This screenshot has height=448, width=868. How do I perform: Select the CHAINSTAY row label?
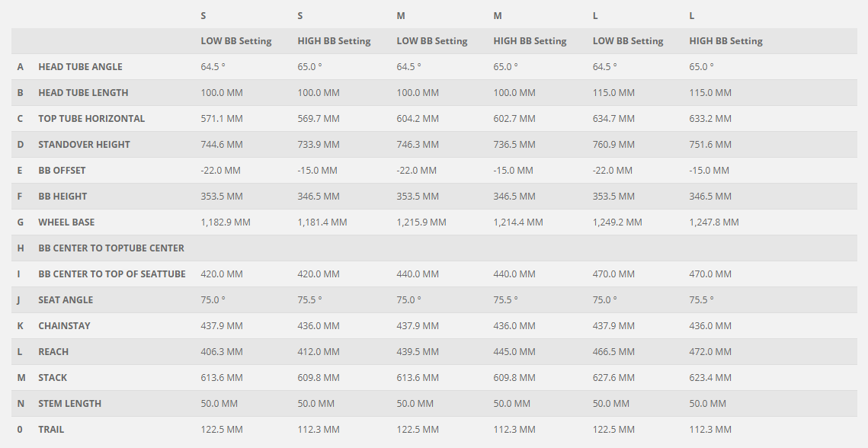coord(64,326)
